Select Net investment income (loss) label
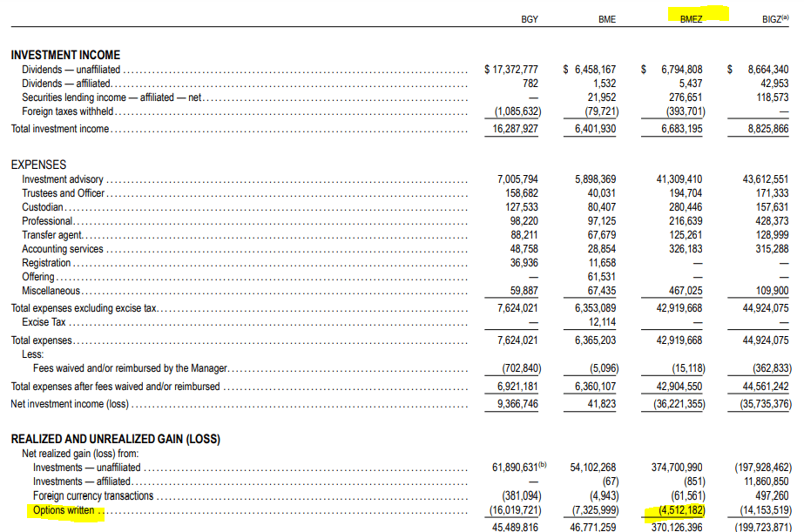The image size is (804, 532). coord(70,403)
